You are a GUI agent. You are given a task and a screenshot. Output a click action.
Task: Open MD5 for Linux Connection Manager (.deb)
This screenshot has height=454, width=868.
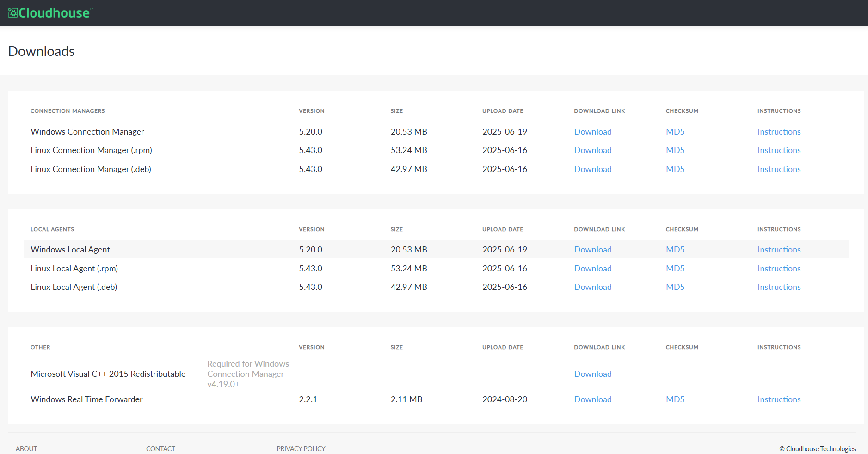tap(675, 169)
